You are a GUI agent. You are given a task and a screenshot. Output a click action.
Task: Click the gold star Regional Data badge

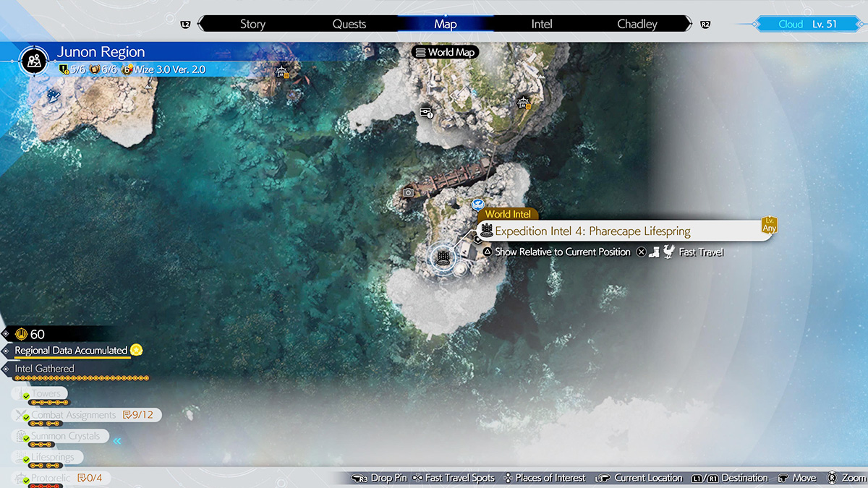(x=137, y=351)
